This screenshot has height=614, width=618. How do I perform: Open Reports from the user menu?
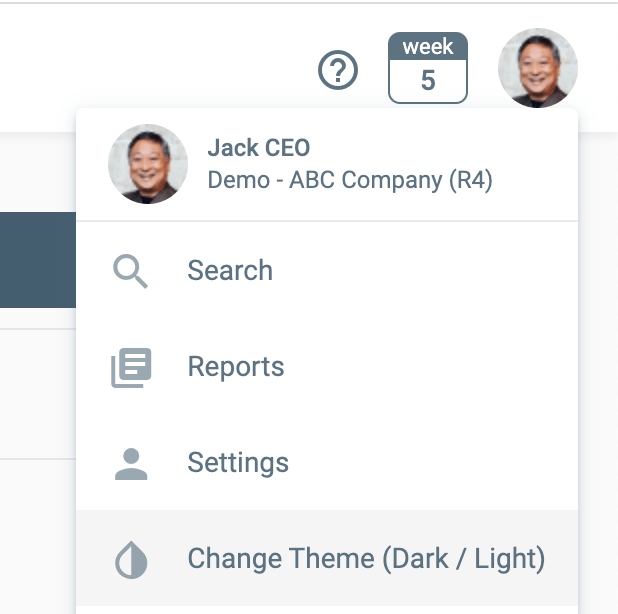tap(236, 367)
